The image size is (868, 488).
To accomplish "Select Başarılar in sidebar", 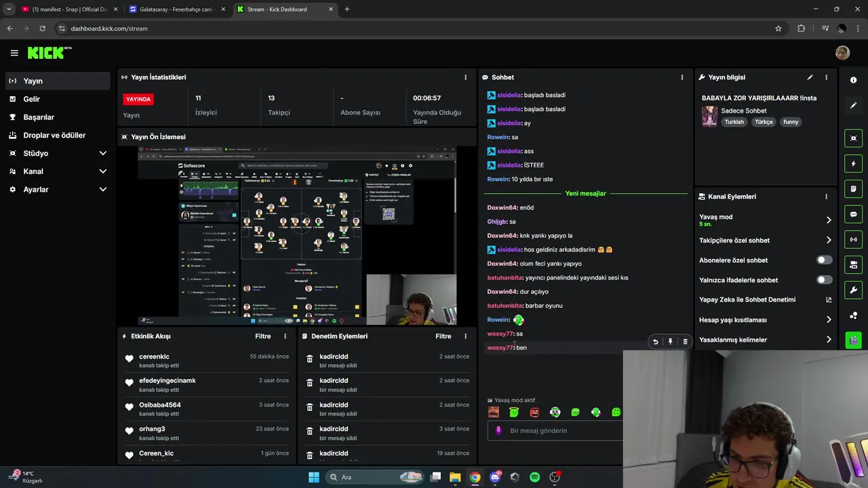I will [58, 117].
